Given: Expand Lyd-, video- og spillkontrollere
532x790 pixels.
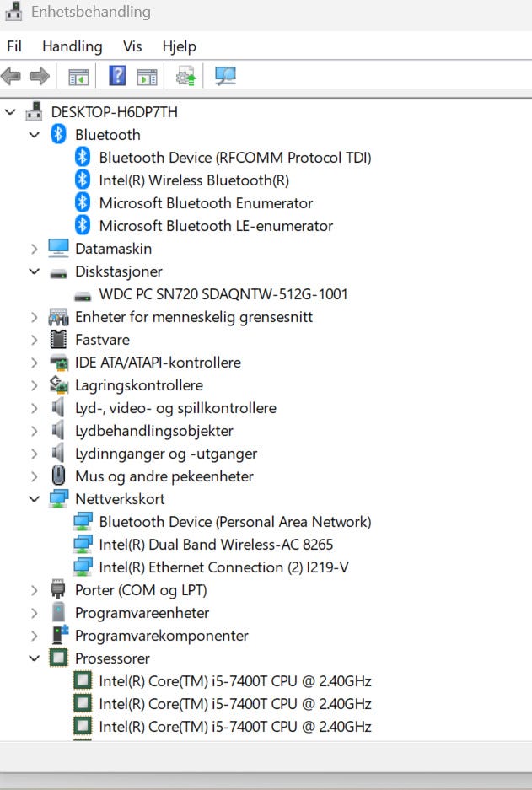Looking at the screenshot, I should coord(35,407).
